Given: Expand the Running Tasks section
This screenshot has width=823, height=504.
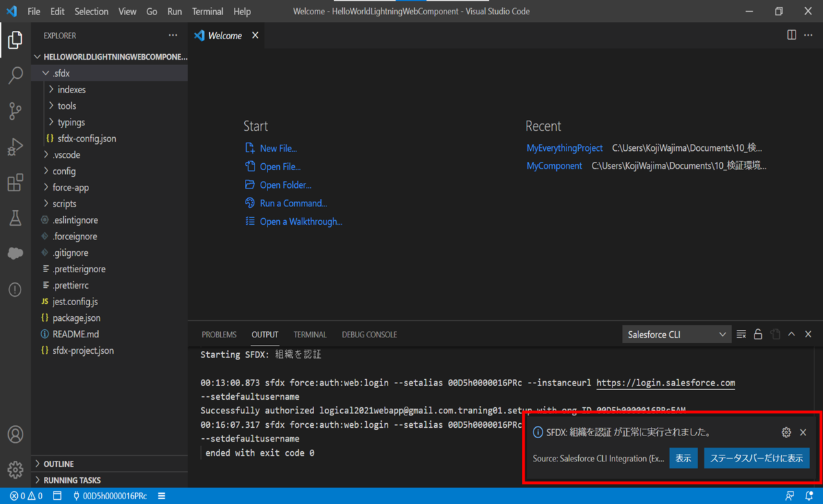Looking at the screenshot, I should 110,480.
